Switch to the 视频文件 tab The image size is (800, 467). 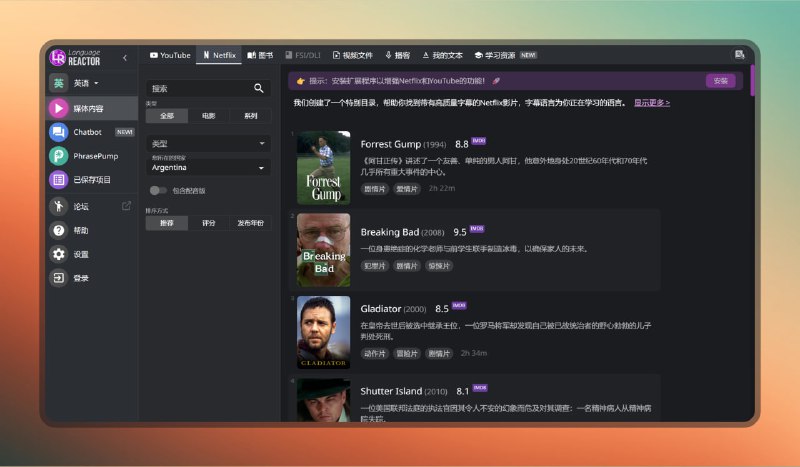pos(351,55)
